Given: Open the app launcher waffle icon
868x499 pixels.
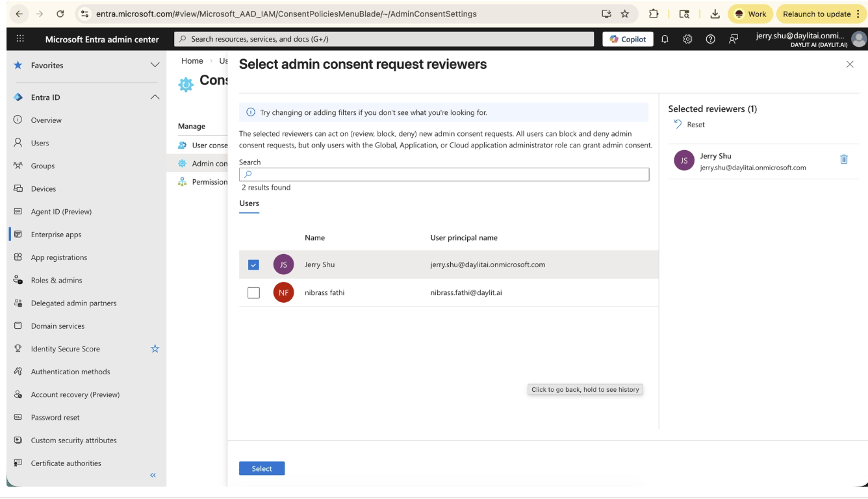Looking at the screenshot, I should pos(19,39).
